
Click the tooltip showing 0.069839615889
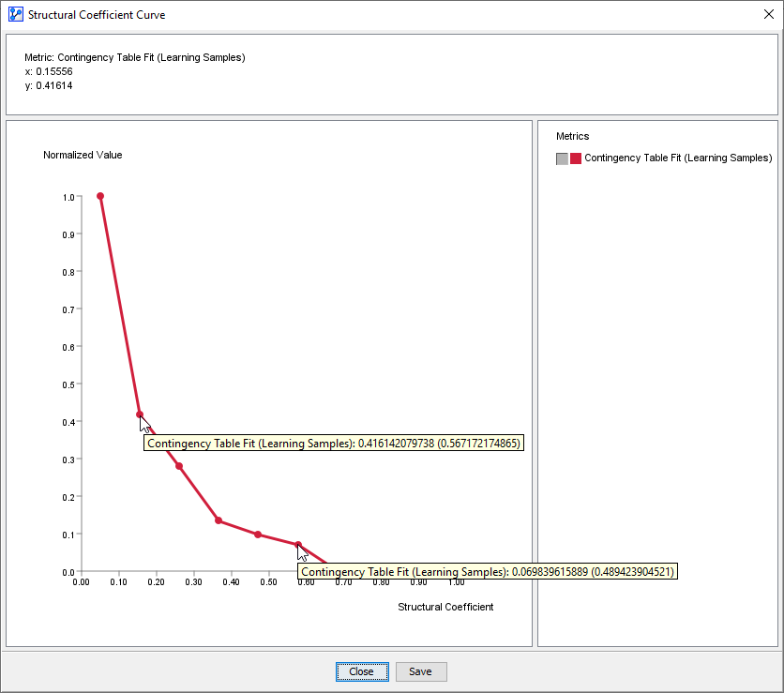point(488,571)
